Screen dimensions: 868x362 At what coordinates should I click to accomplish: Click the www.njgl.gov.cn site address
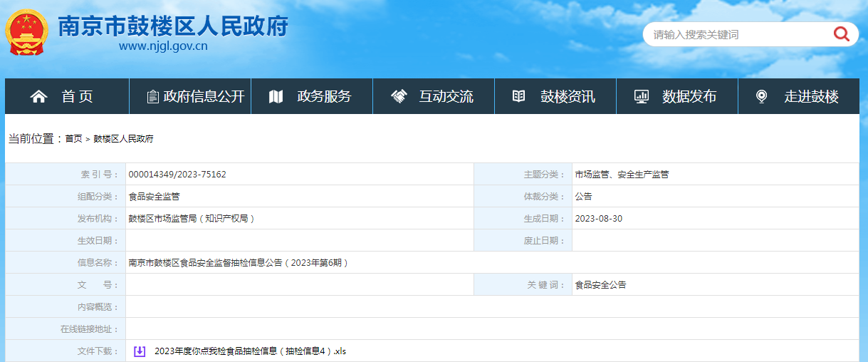[x=163, y=46]
